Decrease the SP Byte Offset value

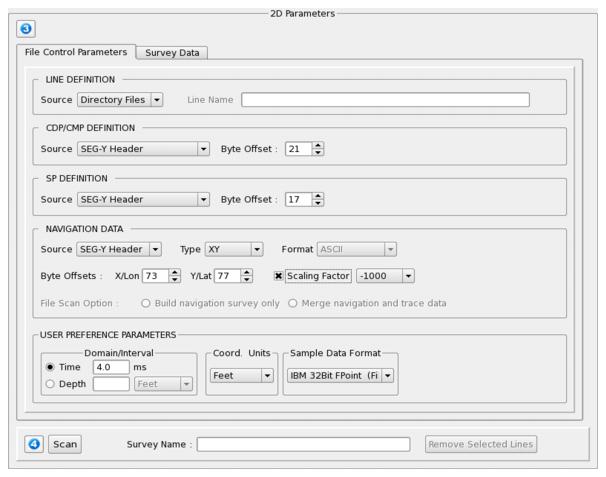click(x=318, y=203)
